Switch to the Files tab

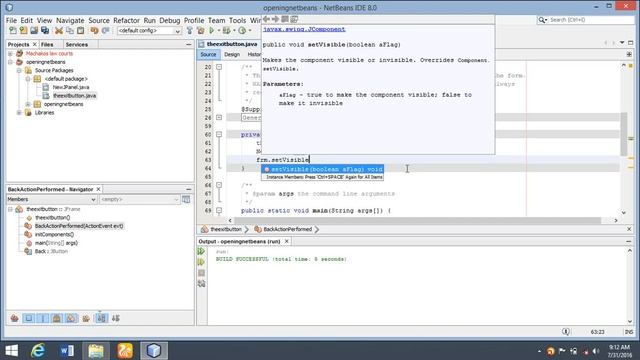[x=47, y=44]
